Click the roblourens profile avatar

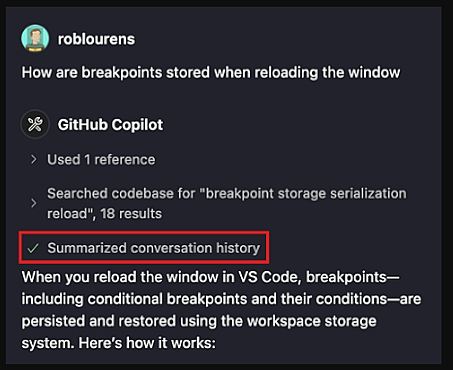(35, 38)
